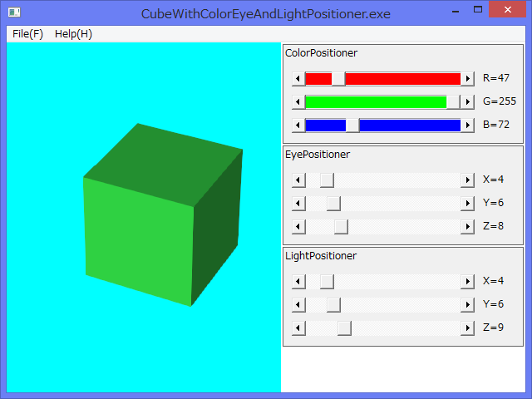The image size is (532, 399).
Task: Click the red track right of the R thumb
Action: pyautogui.click(x=403, y=79)
